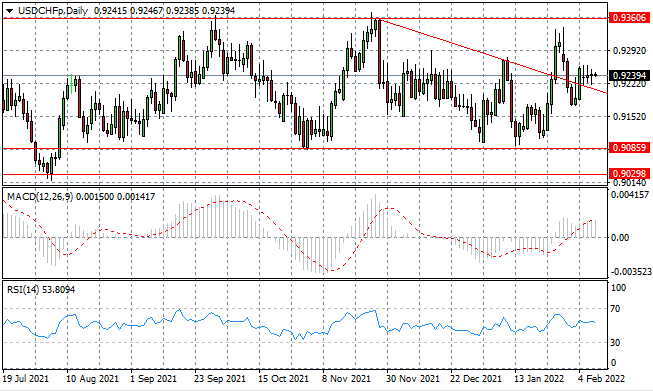Select the 15 Oct 2021 date label
This screenshot has width=653, height=391.
click(284, 379)
